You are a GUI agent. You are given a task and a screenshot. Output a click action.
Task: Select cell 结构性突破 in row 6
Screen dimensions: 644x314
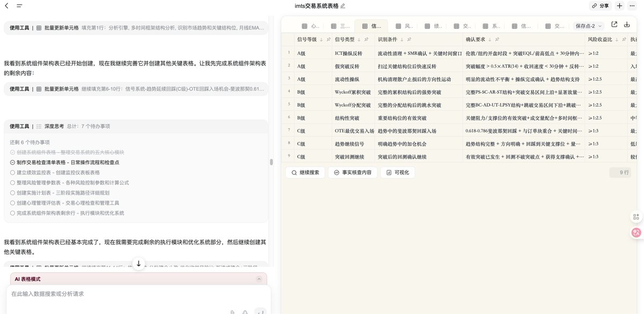pos(353,118)
